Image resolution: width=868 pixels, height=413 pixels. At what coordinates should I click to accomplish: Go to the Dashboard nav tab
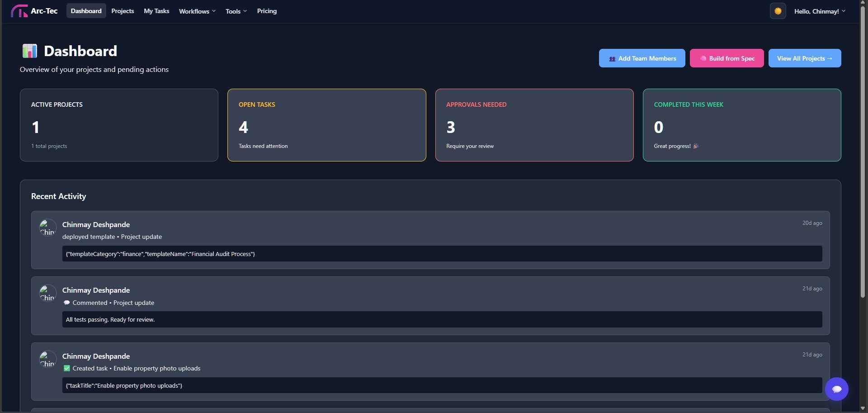tap(86, 11)
